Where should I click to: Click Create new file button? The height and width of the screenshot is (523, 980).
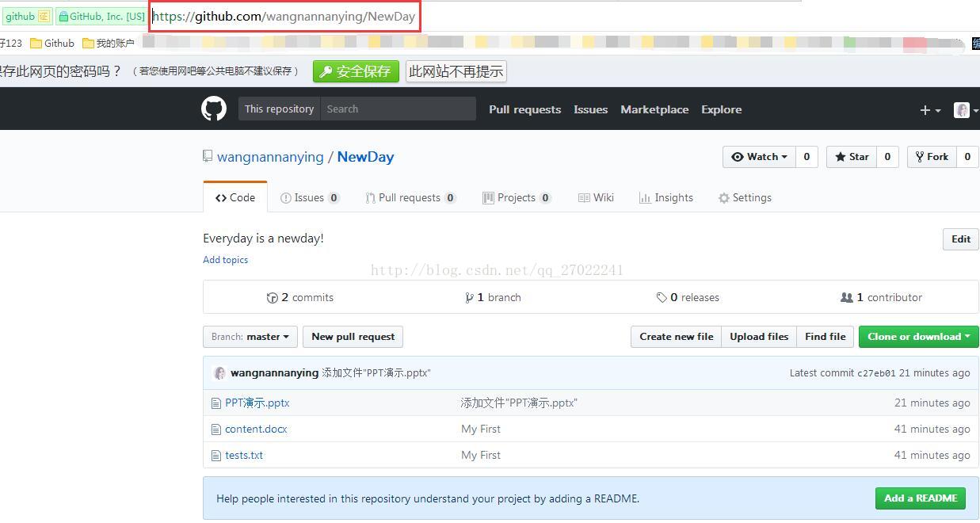click(x=676, y=337)
